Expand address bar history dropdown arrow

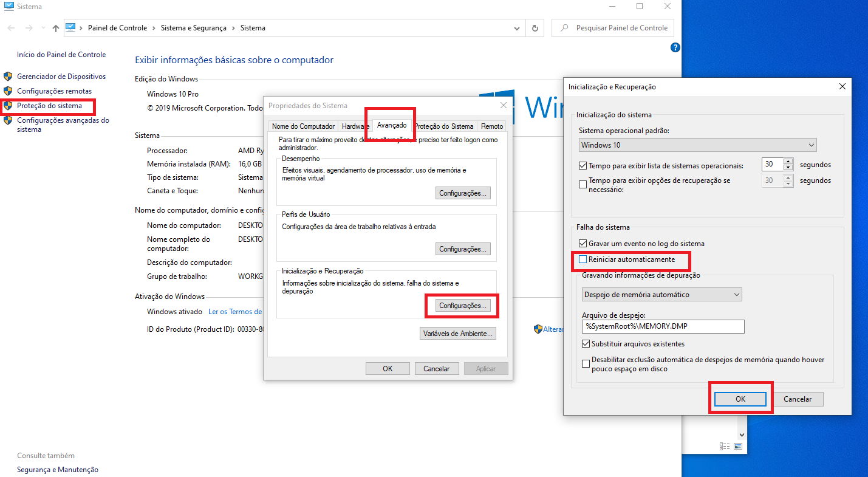[x=516, y=28]
